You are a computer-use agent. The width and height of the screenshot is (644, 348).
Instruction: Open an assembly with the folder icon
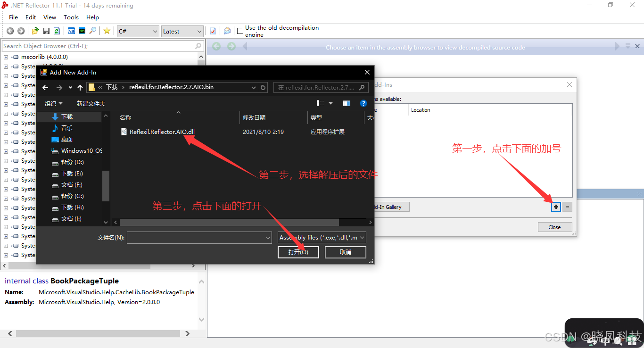click(35, 31)
